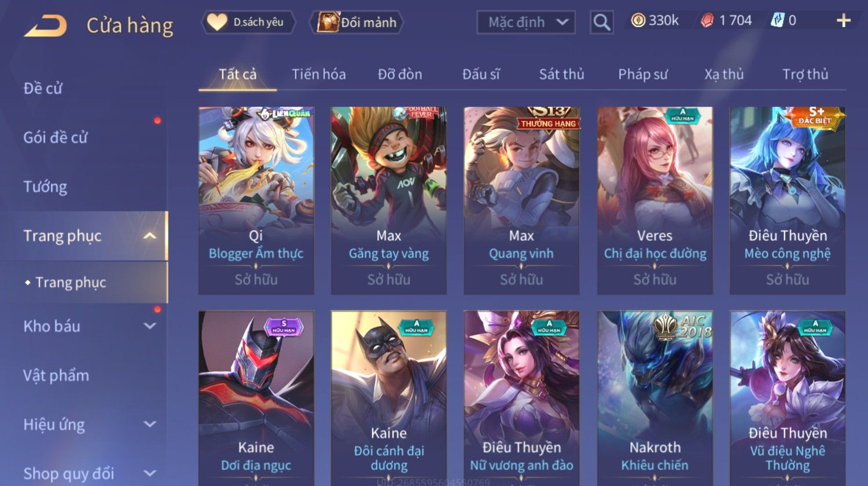
Task: Open the heart wishlist D.sách yêu
Action: coord(248,23)
